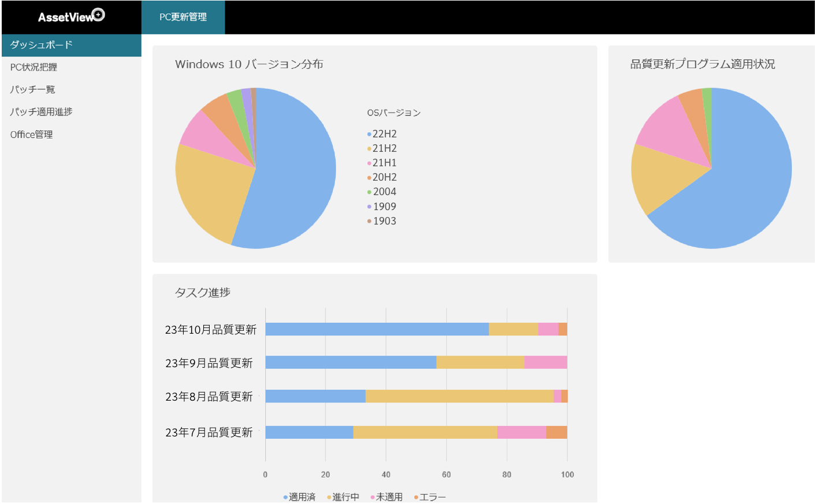Click pink bar segment for 23年9月品質更新

(x=546, y=363)
